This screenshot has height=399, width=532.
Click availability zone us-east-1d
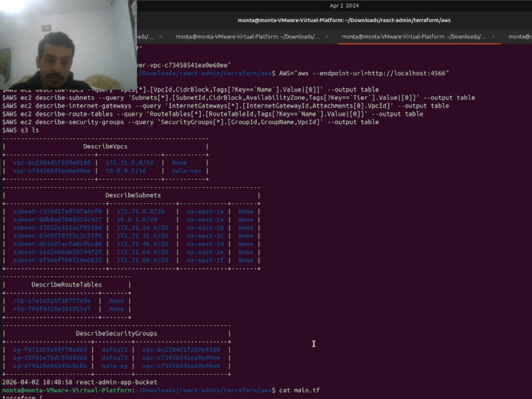[205, 244]
